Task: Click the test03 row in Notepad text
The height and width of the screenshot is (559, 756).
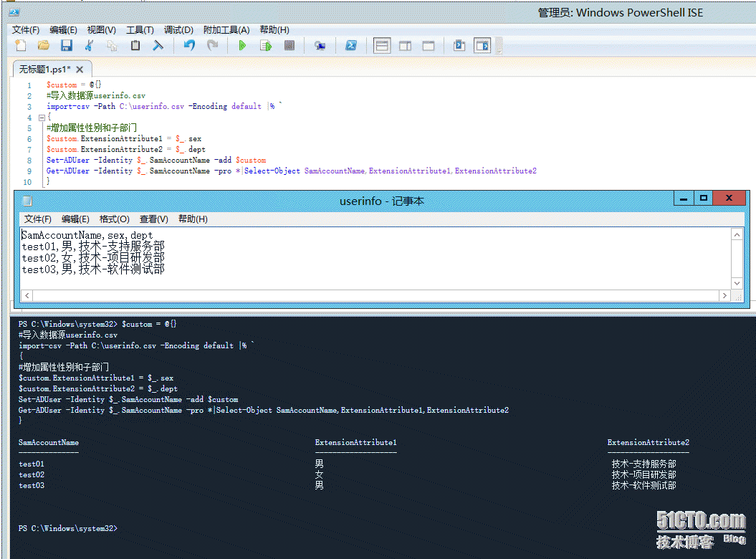Action: click(93, 269)
